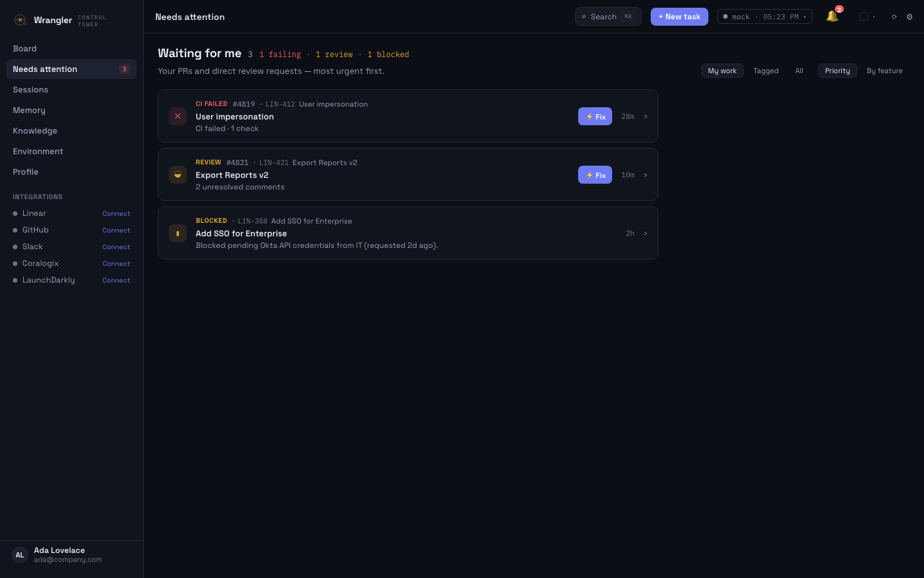
Task: Click the status dot beside GitHub integration
Action: click(15, 230)
